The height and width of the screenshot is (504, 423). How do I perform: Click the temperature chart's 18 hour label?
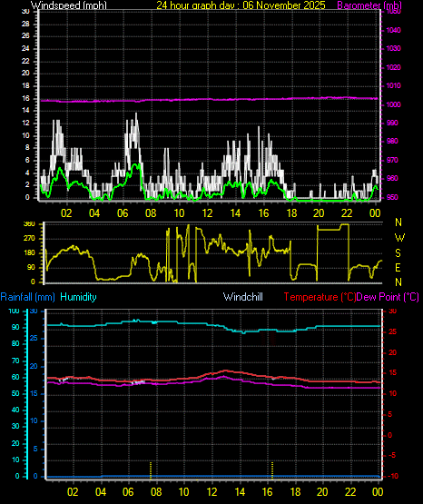click(x=295, y=492)
